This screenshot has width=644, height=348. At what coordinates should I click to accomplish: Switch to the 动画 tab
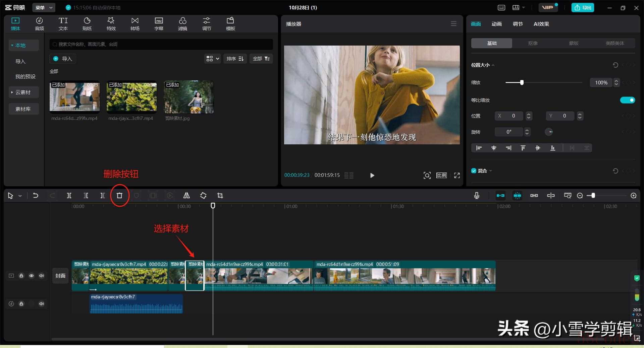point(496,24)
